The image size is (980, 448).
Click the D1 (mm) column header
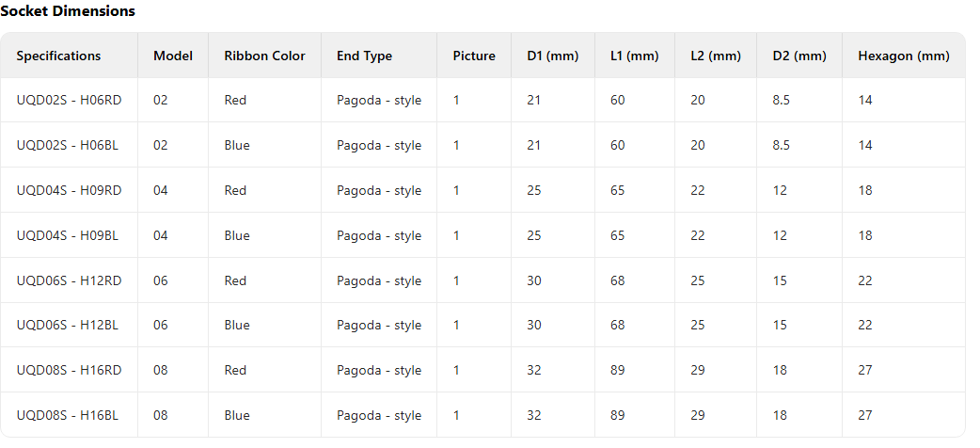click(x=552, y=56)
